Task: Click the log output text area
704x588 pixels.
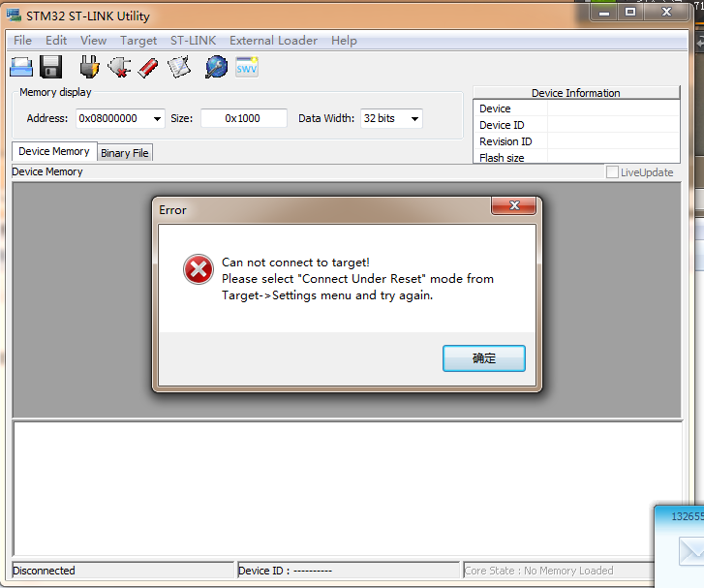Action: click(348, 489)
